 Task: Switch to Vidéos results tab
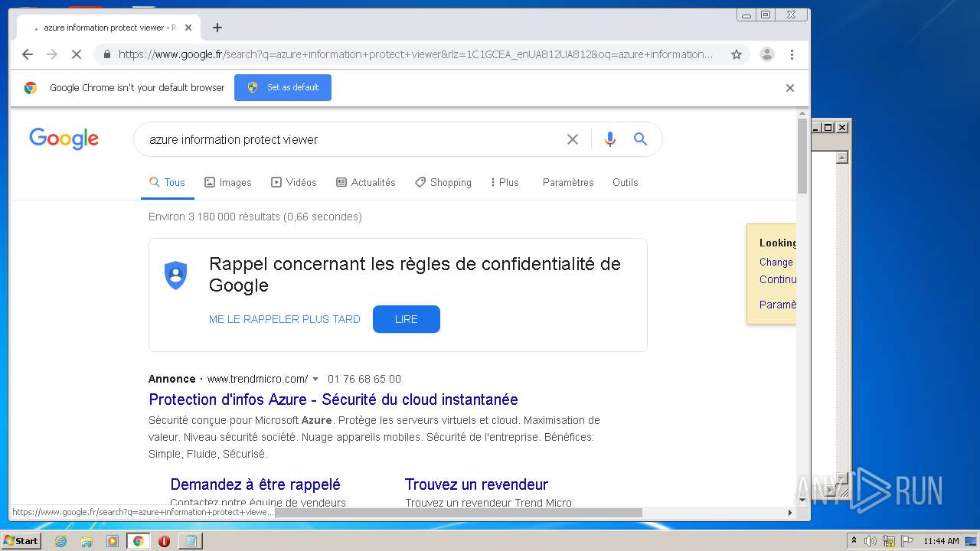[293, 182]
